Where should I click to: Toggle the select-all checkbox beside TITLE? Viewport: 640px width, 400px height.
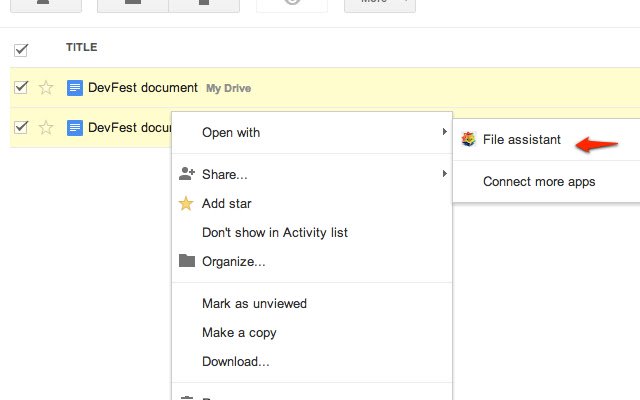point(20,50)
